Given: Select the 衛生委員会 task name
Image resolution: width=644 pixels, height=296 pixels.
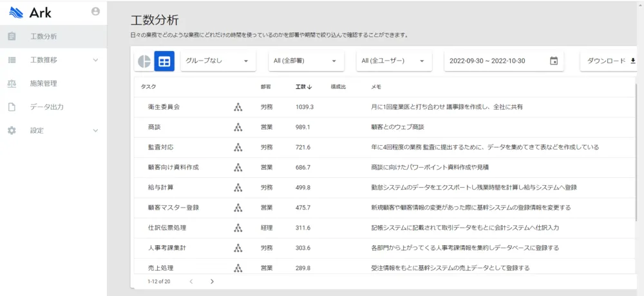Looking at the screenshot, I should click(164, 107).
